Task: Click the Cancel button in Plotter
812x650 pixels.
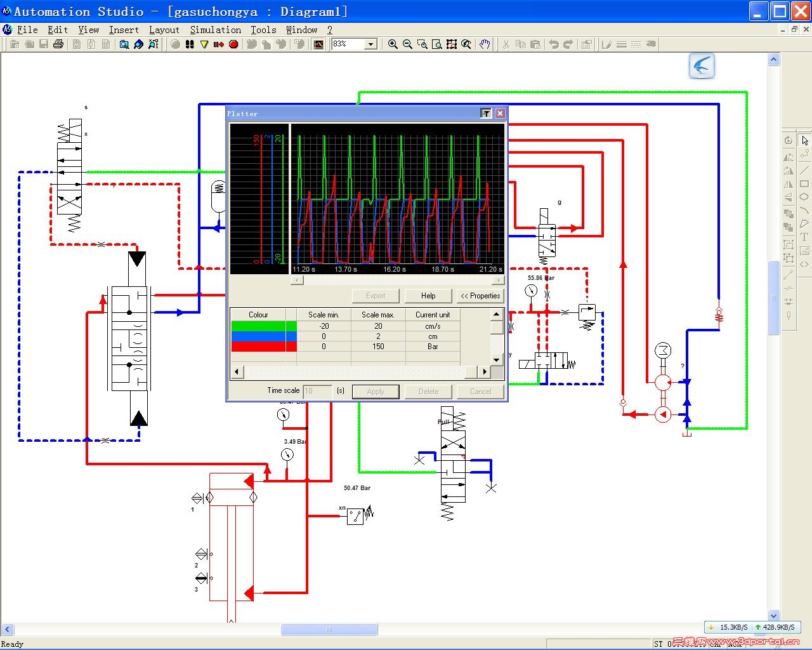Action: pyautogui.click(x=480, y=392)
